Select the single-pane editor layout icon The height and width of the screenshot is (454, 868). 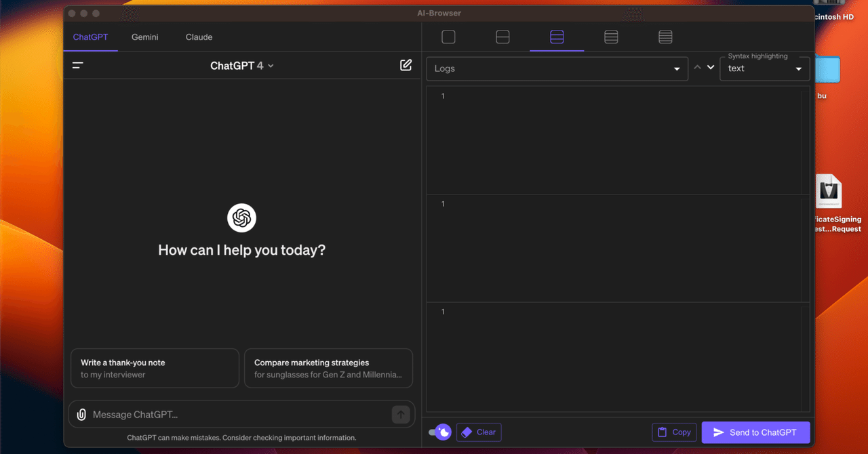[448, 37]
